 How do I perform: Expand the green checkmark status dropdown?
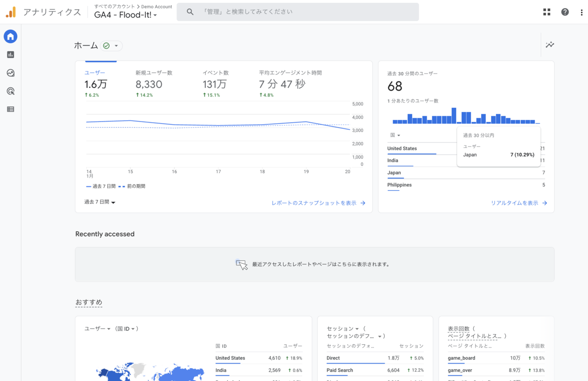point(111,46)
